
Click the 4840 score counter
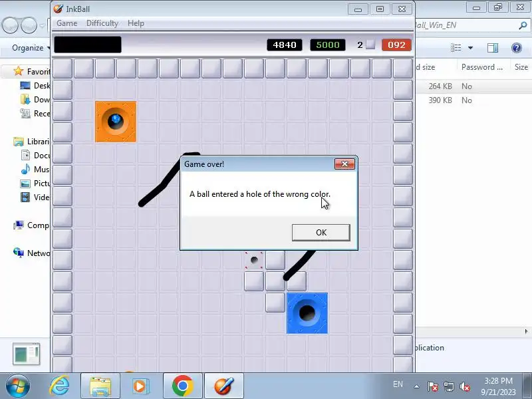pyautogui.click(x=285, y=45)
